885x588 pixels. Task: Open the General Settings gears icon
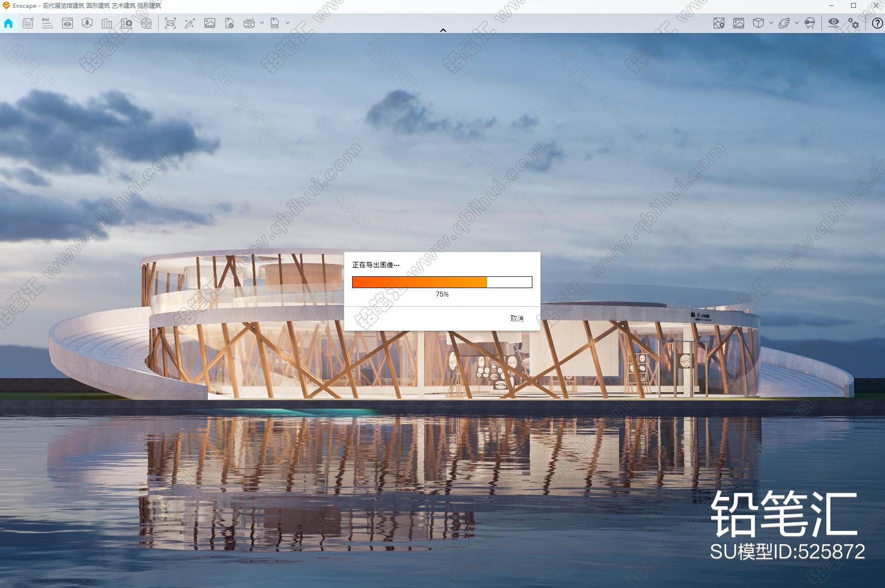click(x=853, y=23)
